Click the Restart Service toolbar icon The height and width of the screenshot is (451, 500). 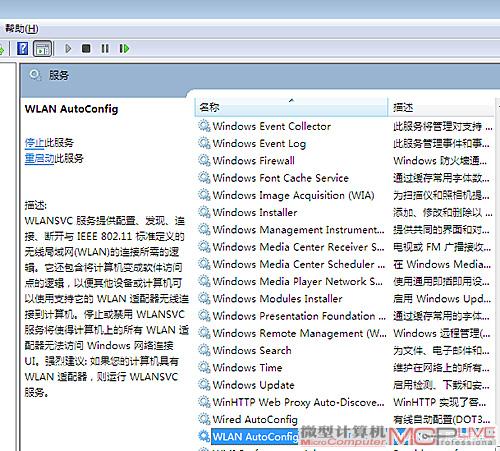[124, 49]
